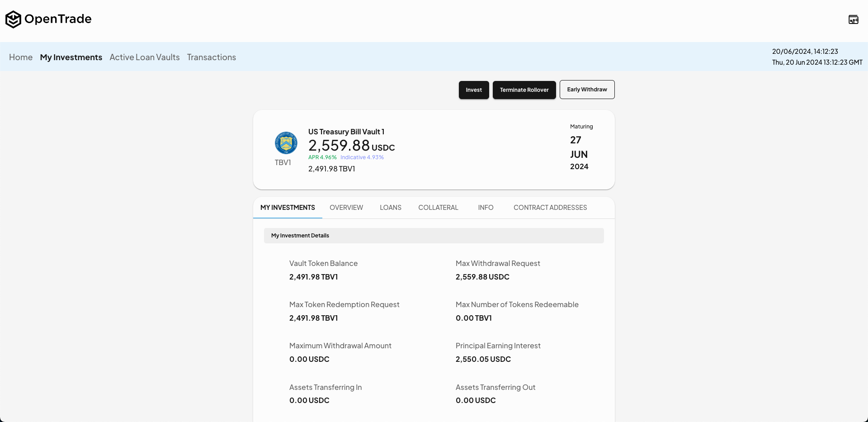Image resolution: width=868 pixels, height=422 pixels.
Task: Click the US Treasury Bill Vault 1 title
Action: tap(346, 132)
